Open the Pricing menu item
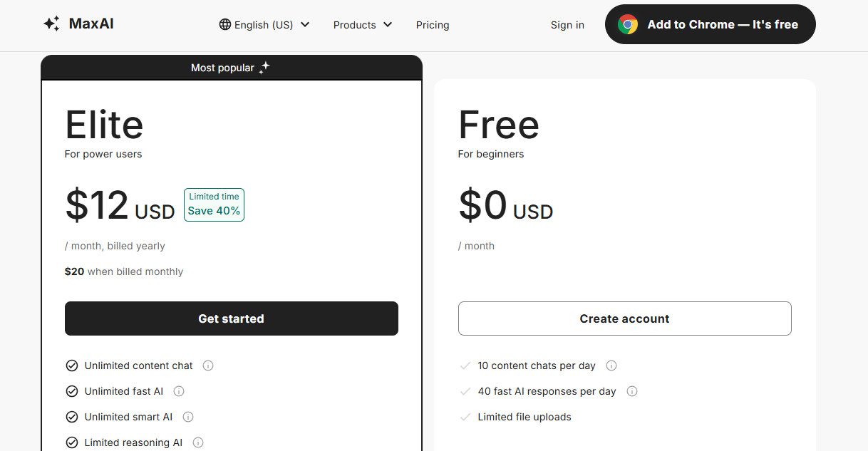 [432, 25]
